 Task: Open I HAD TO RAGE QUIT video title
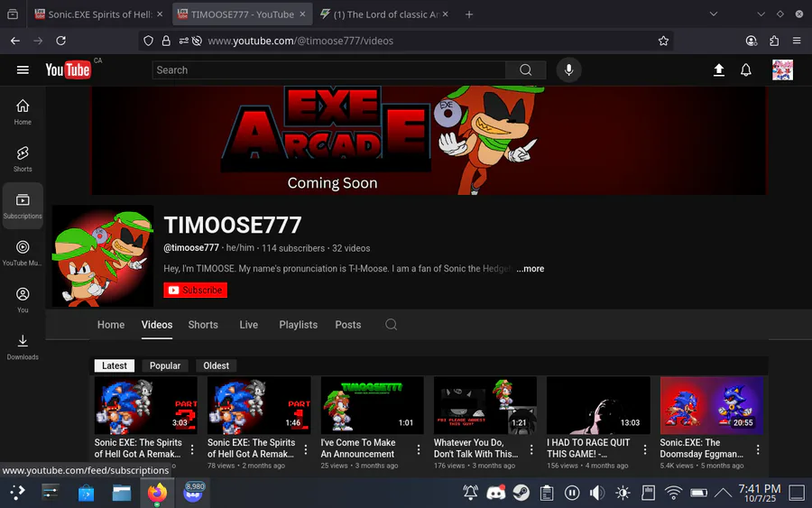(x=588, y=448)
